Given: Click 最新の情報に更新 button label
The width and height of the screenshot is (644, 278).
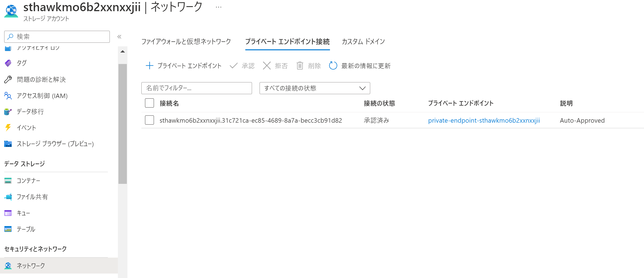Looking at the screenshot, I should 366,66.
